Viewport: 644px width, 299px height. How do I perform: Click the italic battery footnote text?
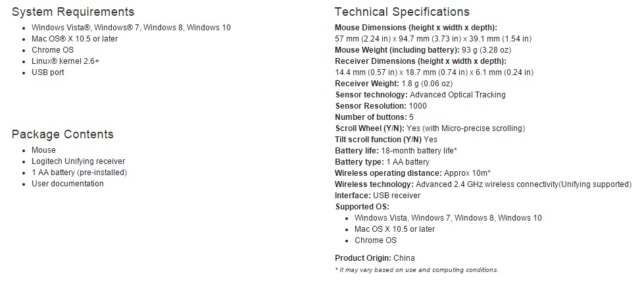click(416, 270)
